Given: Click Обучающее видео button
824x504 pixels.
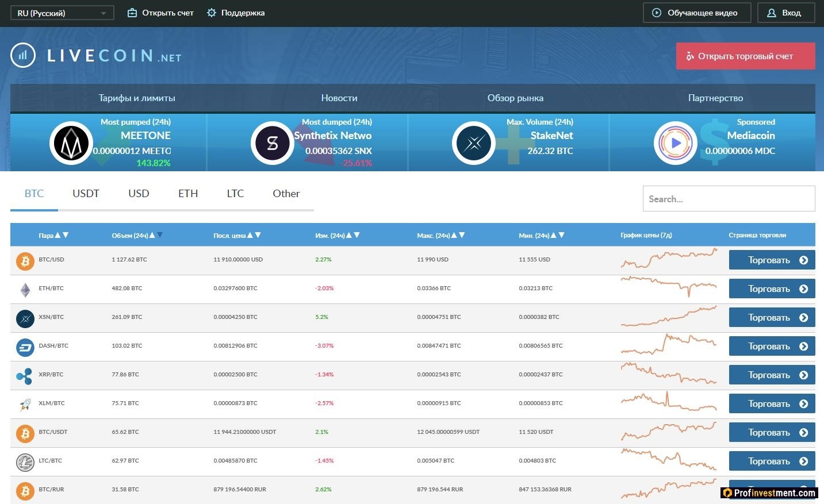Looking at the screenshot, I should [697, 13].
